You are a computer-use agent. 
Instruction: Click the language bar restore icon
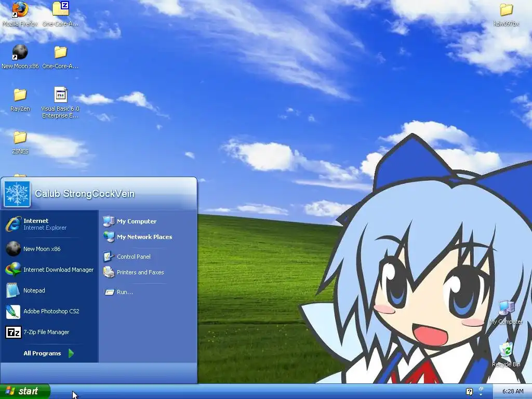tap(481, 389)
